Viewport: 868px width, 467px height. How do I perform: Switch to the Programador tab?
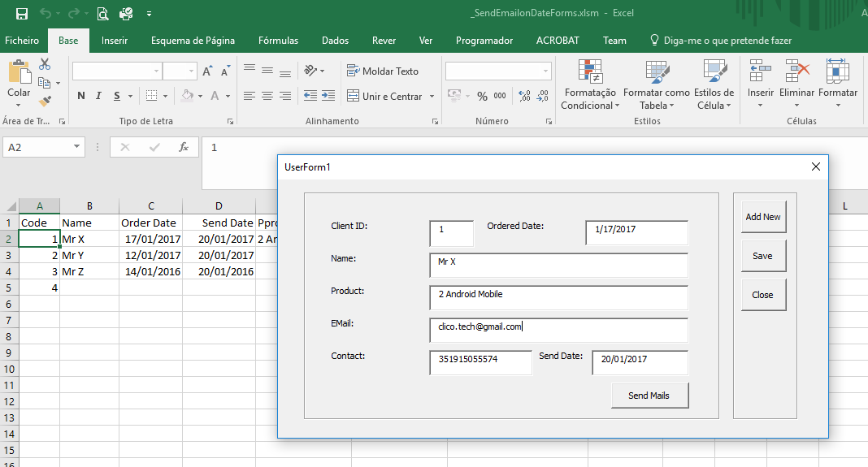tap(484, 41)
